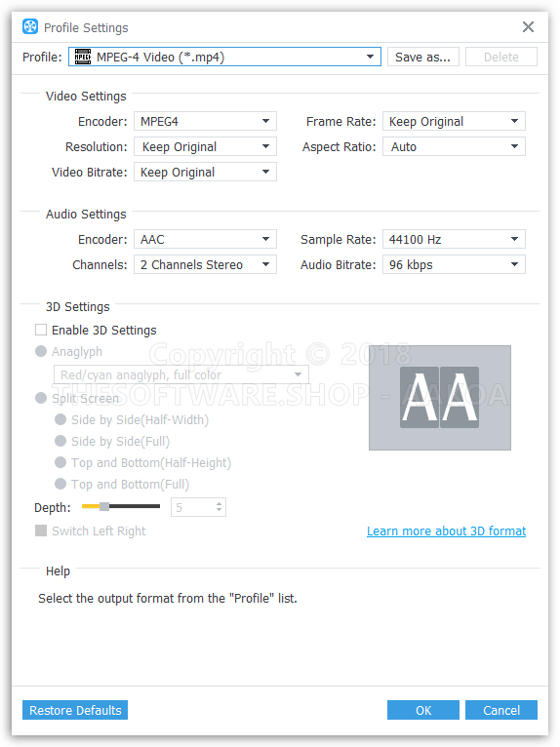Open the Profile format dropdown

coord(224,57)
